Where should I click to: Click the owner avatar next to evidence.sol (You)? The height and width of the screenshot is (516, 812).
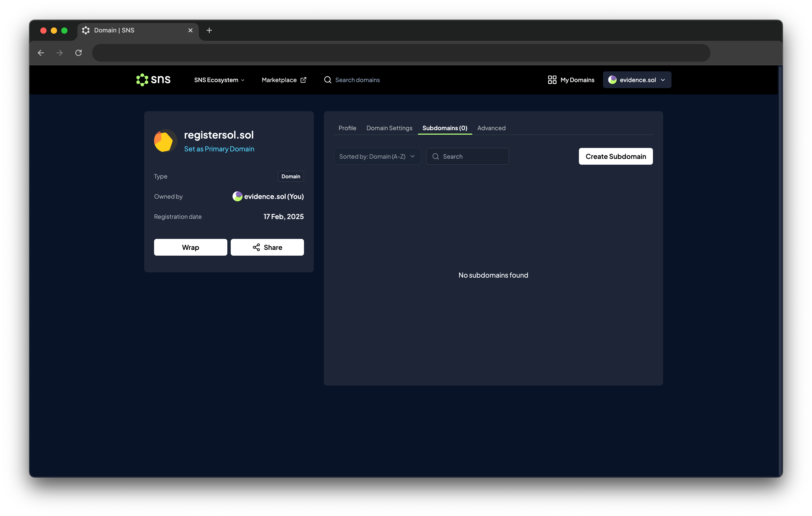click(237, 197)
